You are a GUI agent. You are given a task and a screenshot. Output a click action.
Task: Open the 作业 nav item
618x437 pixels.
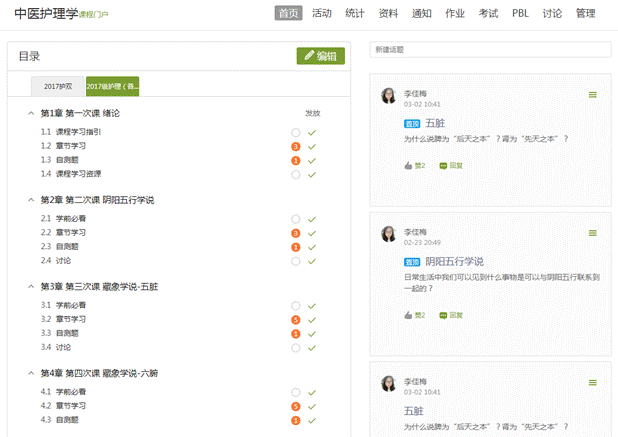(x=455, y=13)
